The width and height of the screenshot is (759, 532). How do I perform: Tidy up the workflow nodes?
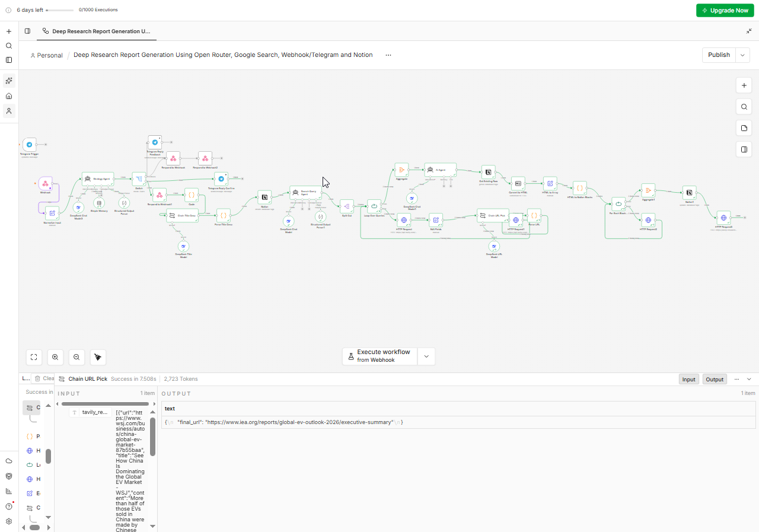[98, 357]
